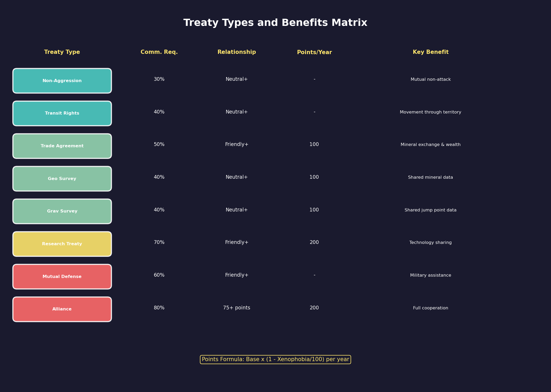Open the Points Formula note box
Image resolution: width=551 pixels, height=392 pixels.
click(x=276, y=359)
